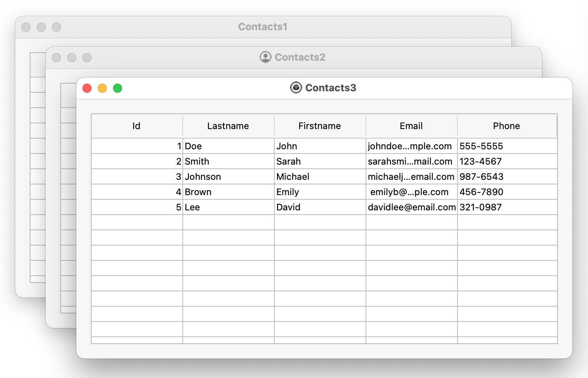
Task: Select the Johnson row's email cell
Action: [x=411, y=177]
